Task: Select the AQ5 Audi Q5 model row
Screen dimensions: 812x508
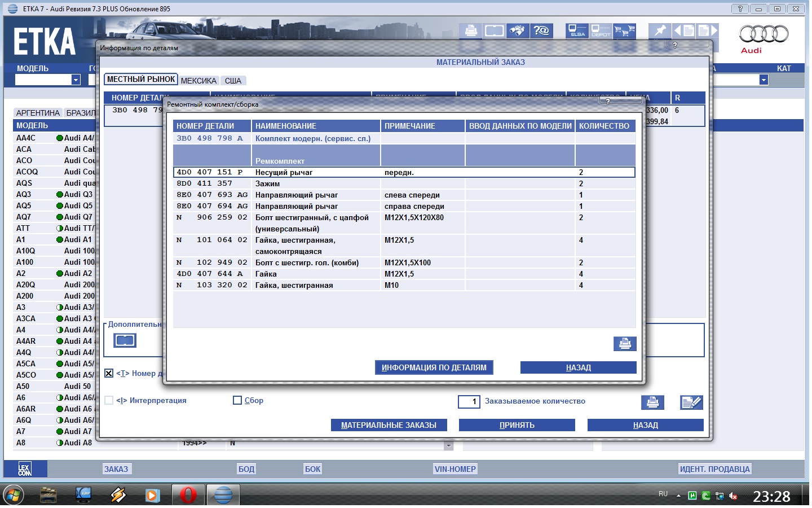Action: pyautogui.click(x=55, y=205)
